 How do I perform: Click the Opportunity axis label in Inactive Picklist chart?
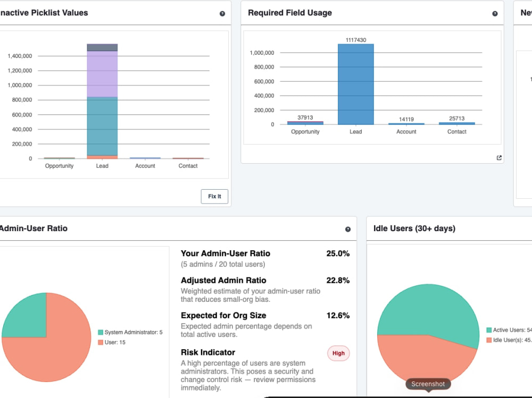[x=60, y=166]
